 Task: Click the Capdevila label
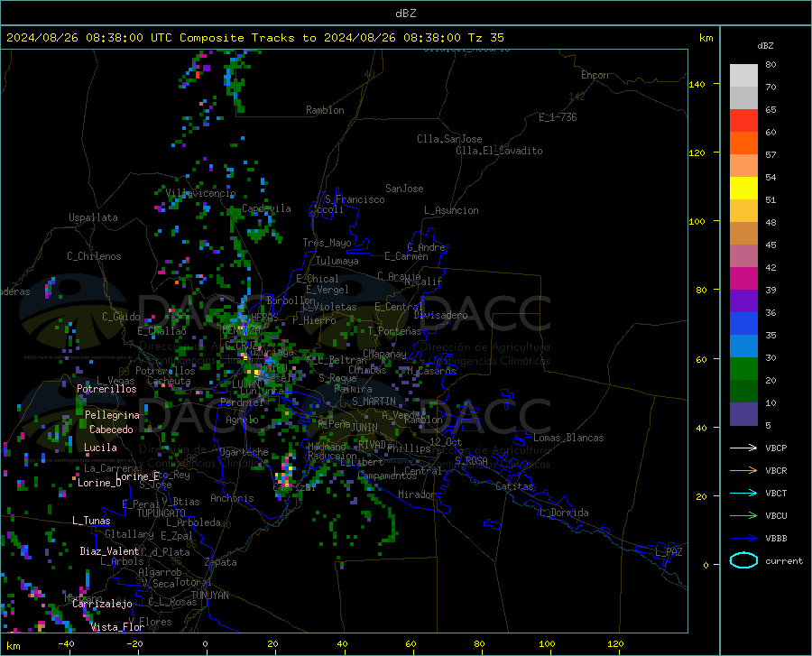pyautogui.click(x=266, y=208)
